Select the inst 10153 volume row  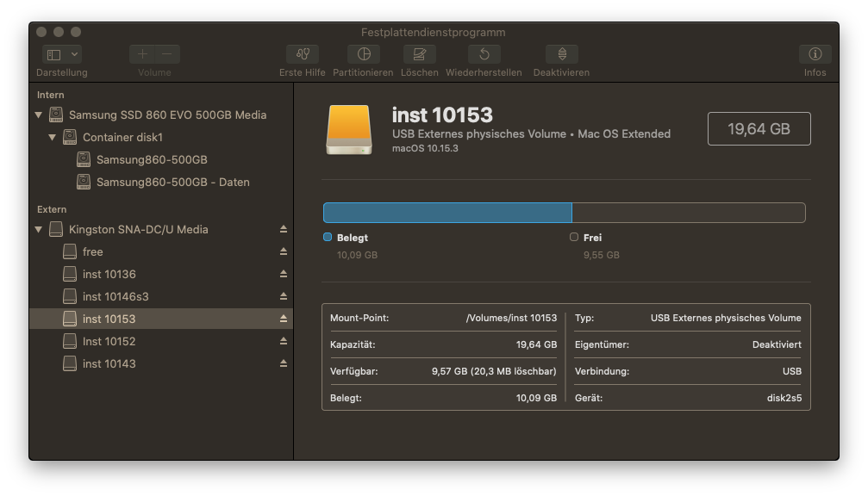click(161, 319)
